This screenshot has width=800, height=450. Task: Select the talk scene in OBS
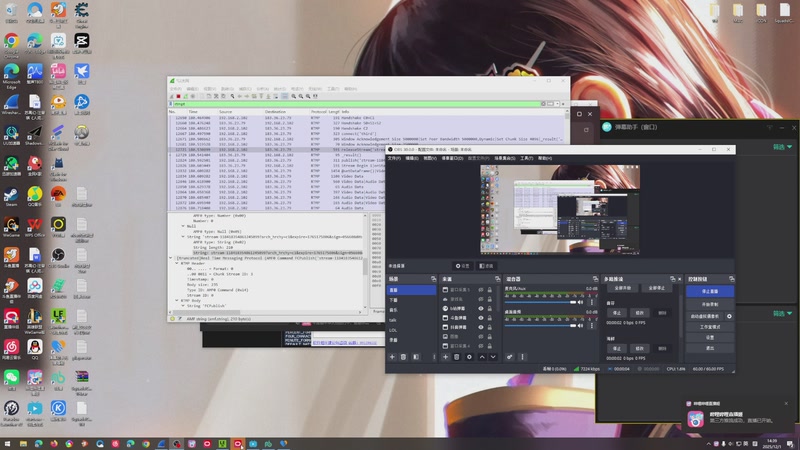pyautogui.click(x=411, y=320)
